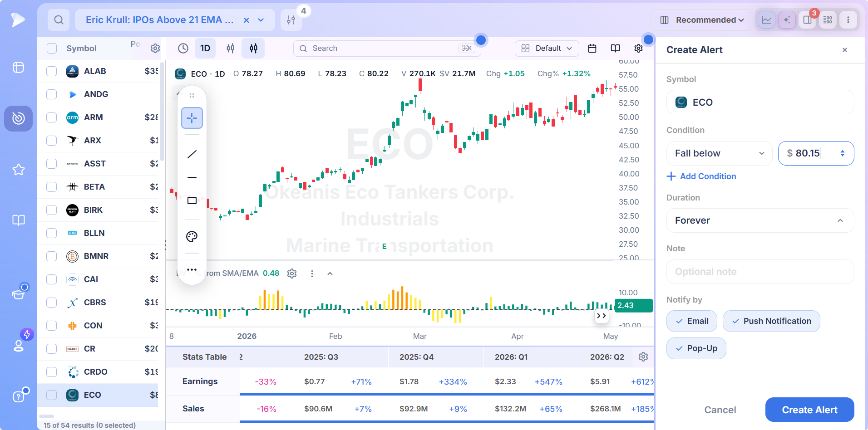
Task: Open chart settings gear icon
Action: coord(638,48)
